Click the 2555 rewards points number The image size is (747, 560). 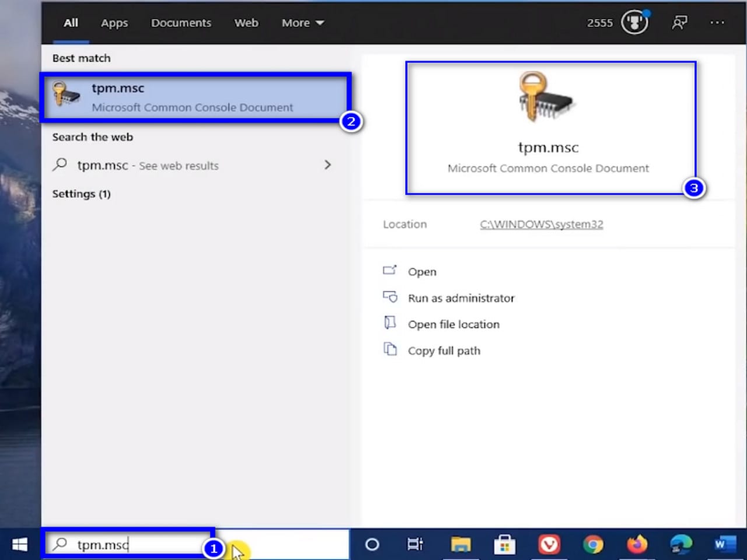600,23
